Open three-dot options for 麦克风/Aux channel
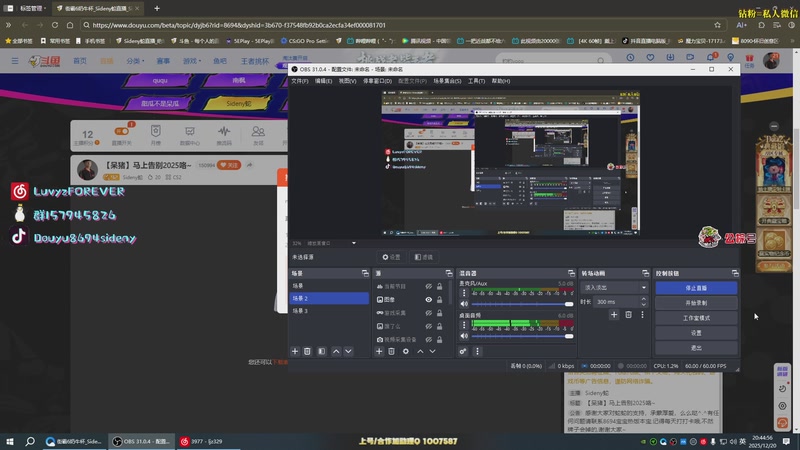The width and height of the screenshot is (800, 450). pyautogui.click(x=464, y=293)
